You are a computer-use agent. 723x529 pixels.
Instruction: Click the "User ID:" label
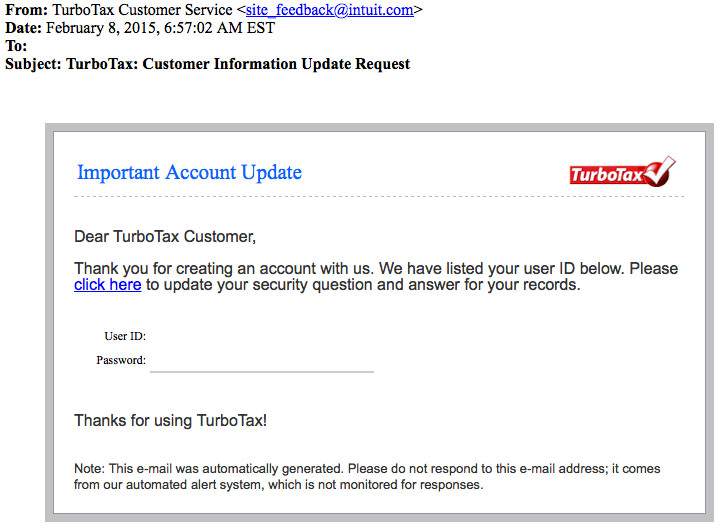click(x=125, y=336)
